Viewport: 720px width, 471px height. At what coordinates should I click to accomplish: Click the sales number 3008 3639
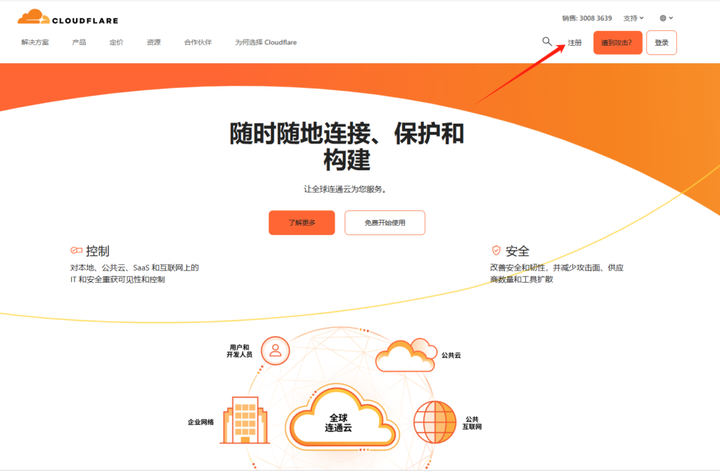coord(596,18)
